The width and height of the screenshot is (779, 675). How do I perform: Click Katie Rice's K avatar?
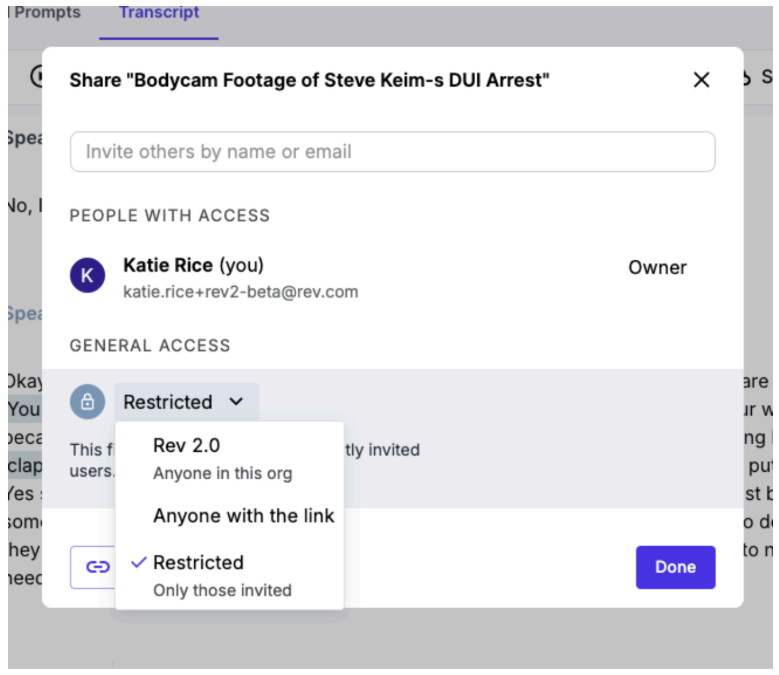[87, 275]
